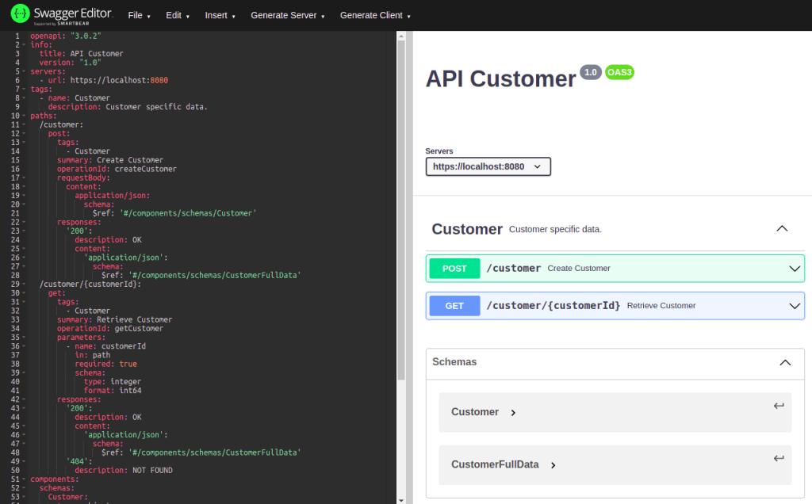812x504 pixels.
Task: Collapse the Customer tag section
Action: click(782, 228)
